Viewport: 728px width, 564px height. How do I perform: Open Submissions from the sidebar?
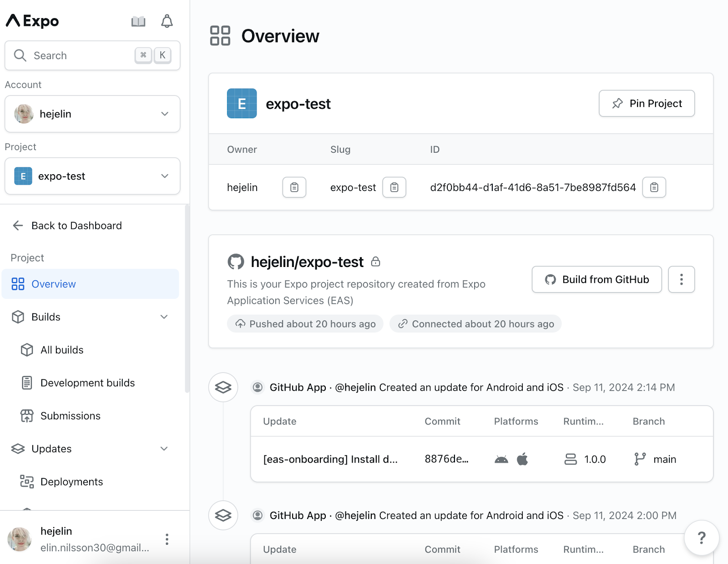(x=71, y=415)
